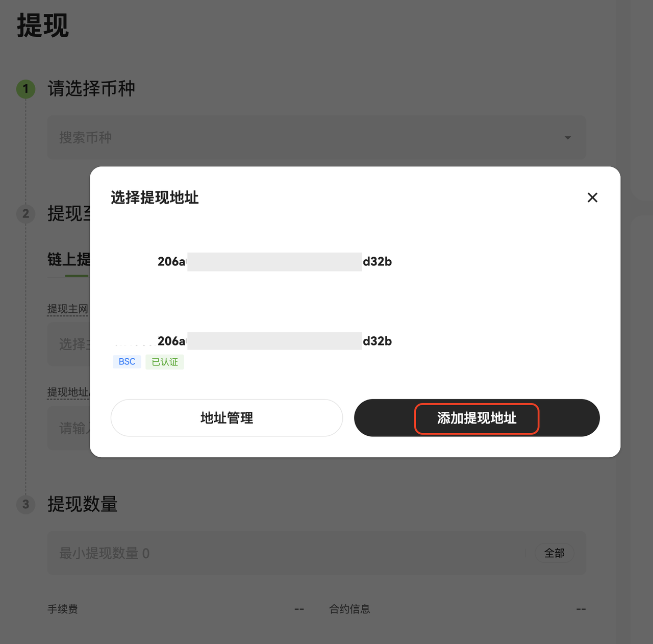Close the 选择提现地址 dialog

592,197
